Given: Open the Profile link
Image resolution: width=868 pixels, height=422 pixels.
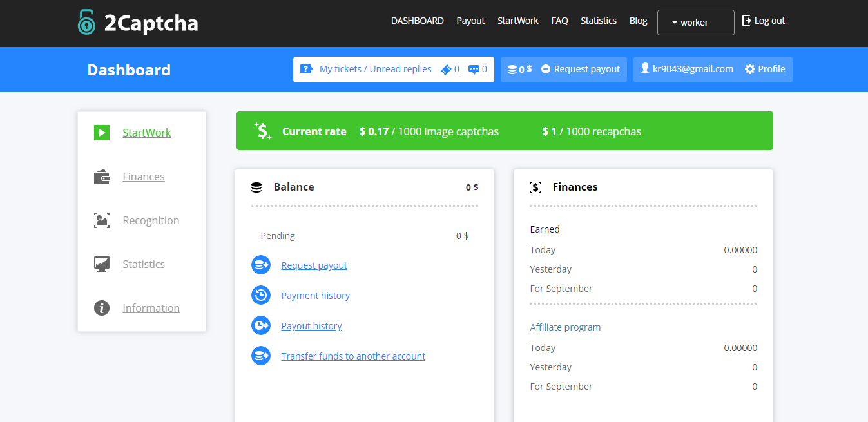Looking at the screenshot, I should pos(771,69).
